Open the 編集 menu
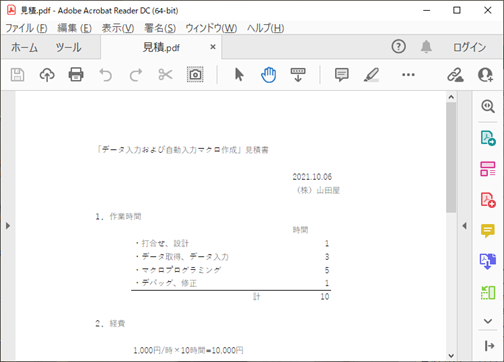This screenshot has height=362, width=504. point(74,28)
